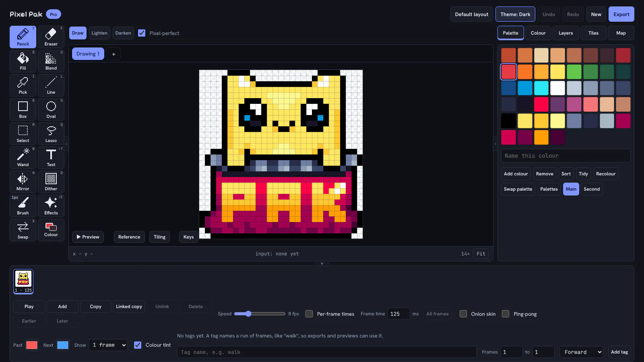Add a new drawing tab with plus
The image size is (644, 362).
click(x=114, y=54)
